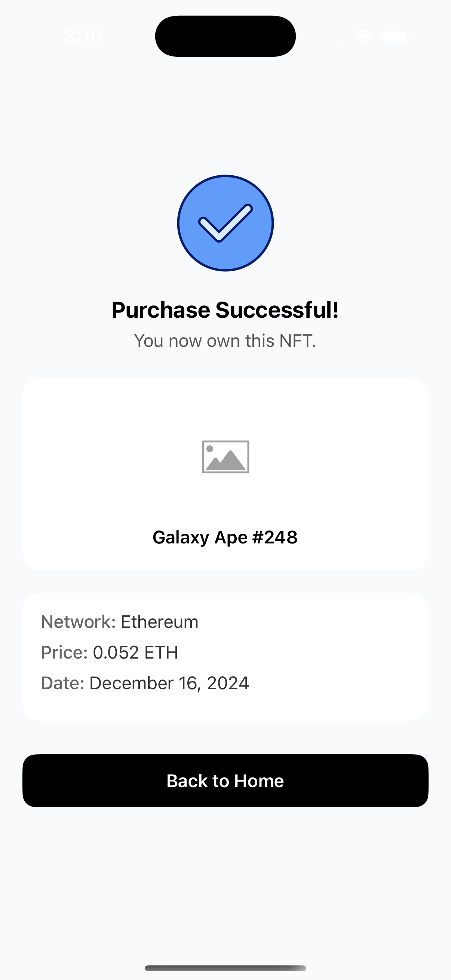Tap the Ethereum network value
The image size is (451, 980).
click(159, 622)
